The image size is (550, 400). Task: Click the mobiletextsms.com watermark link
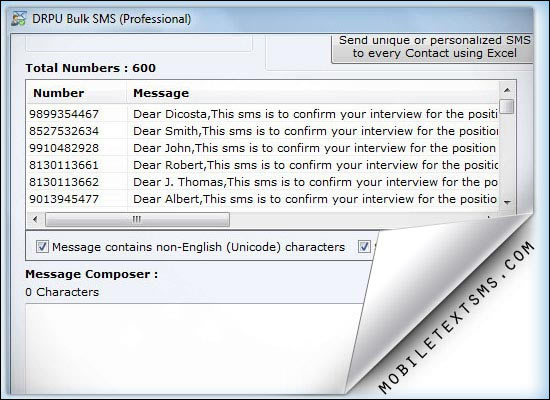coord(457,317)
